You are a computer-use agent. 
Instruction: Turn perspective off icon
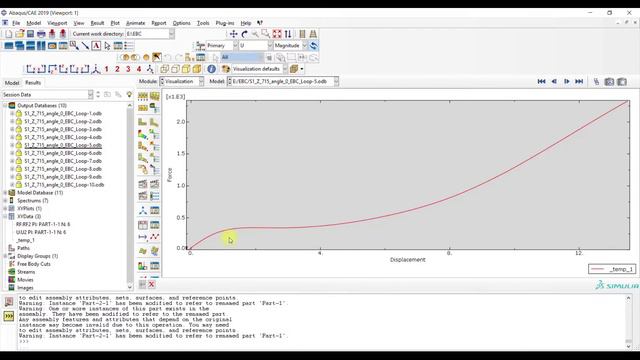point(302,34)
